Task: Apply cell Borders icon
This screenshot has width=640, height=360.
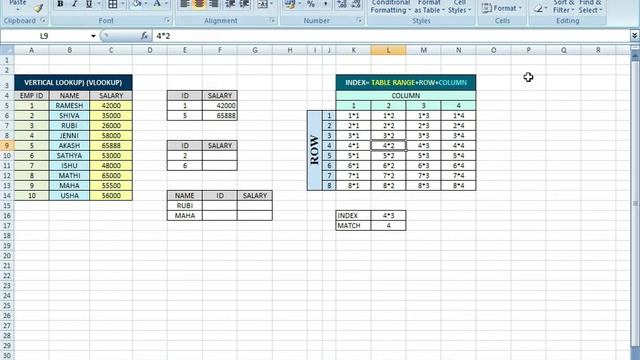Action: click(113, 4)
